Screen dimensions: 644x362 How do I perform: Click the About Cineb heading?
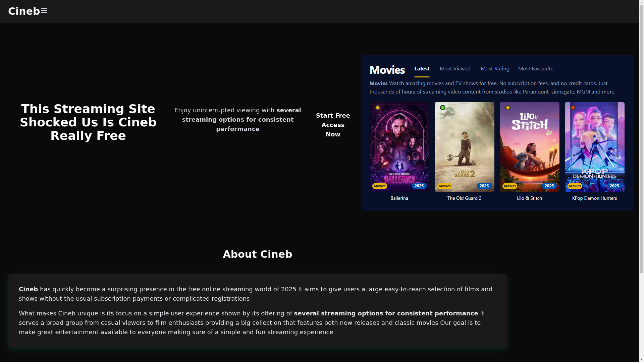(258, 254)
